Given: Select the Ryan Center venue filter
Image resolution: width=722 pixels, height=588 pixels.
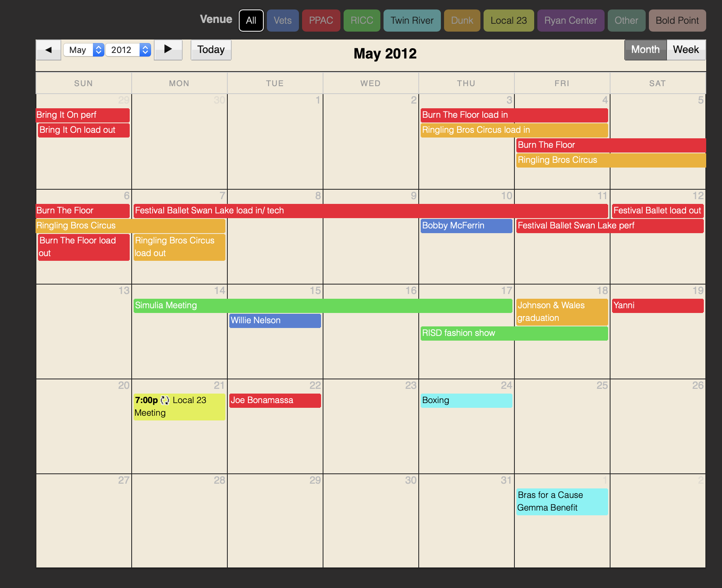Looking at the screenshot, I should (571, 21).
